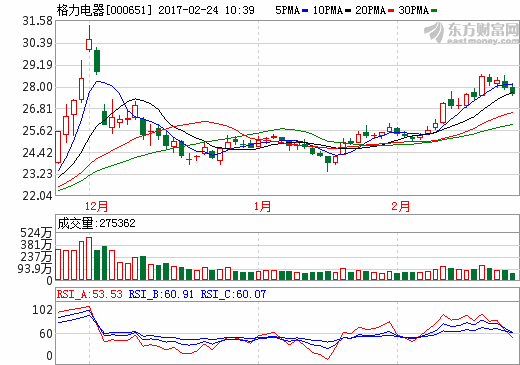Click the RSI_B:60.91 indicator label
The width and height of the screenshot is (520, 365).
[161, 294]
